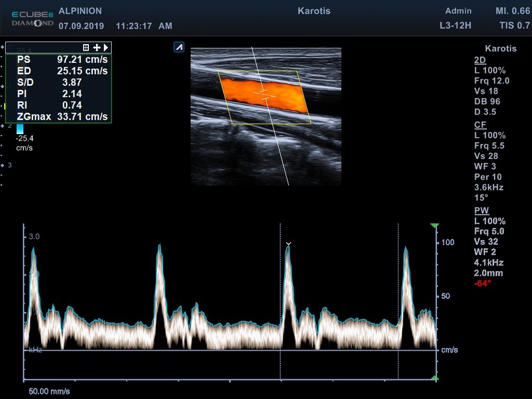This screenshot has width=532, height=399.
Task: Click the Per 10 persistence value
Action: [487, 177]
